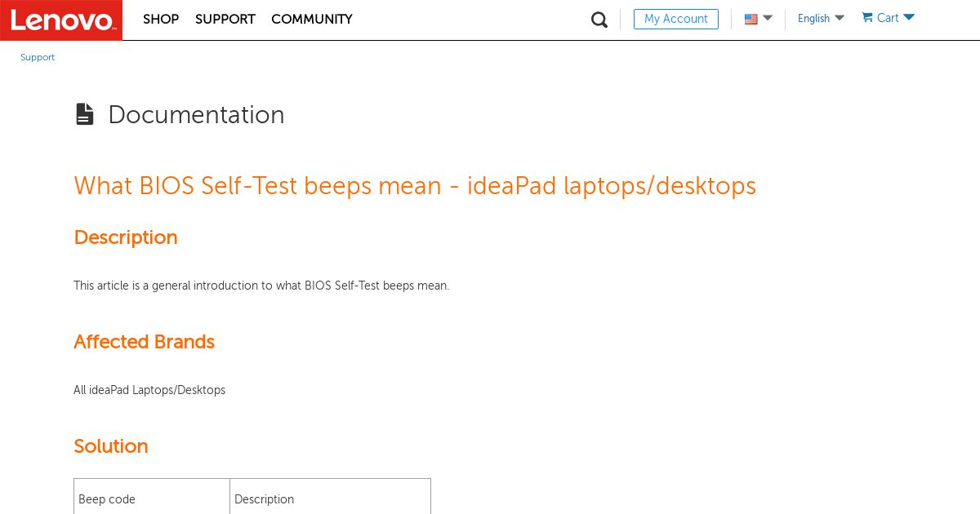980x514 pixels.
Task: Open the SHOP menu
Action: point(161,19)
